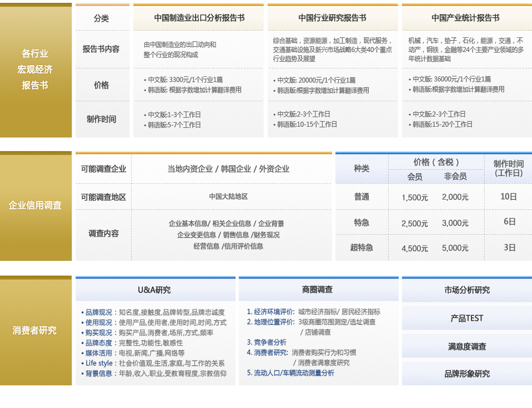
Task: Click the 特急 service tier row
Action: [362, 223]
